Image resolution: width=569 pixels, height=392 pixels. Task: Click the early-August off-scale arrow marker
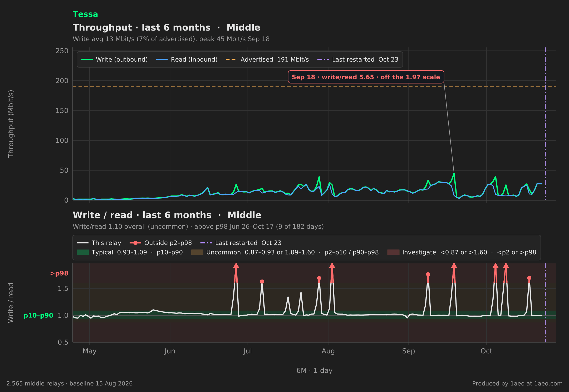click(x=332, y=266)
